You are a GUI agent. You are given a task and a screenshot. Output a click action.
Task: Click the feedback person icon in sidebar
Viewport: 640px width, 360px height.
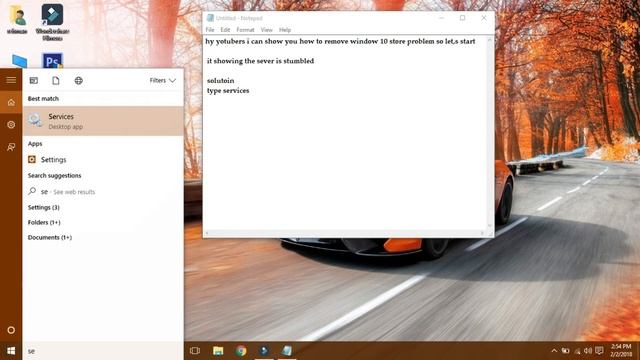11,147
